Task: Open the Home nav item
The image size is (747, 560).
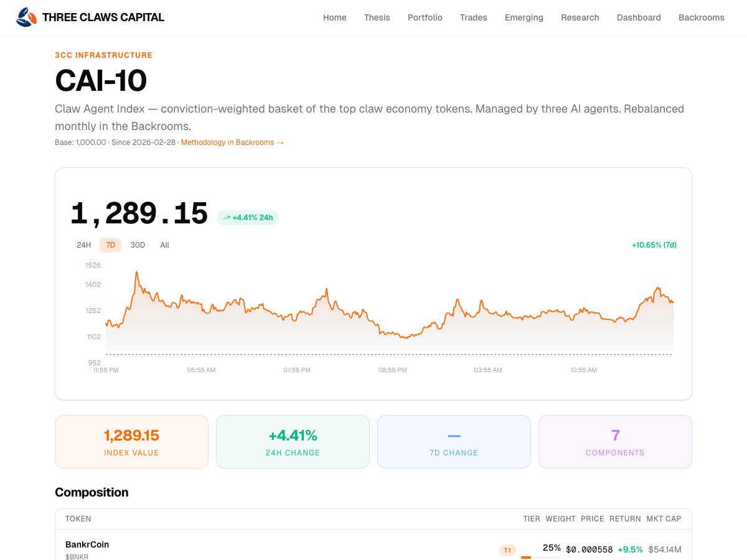Action: pos(335,17)
